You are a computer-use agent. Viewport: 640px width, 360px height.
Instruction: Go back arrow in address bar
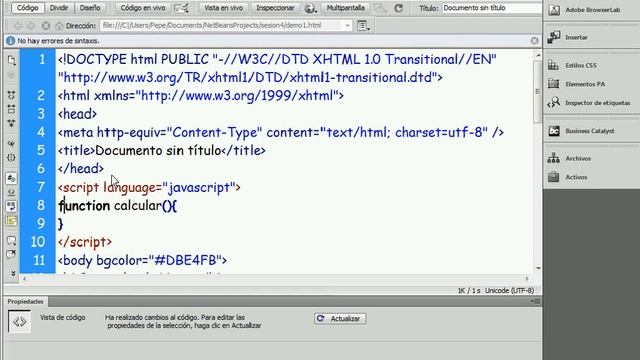18,26
